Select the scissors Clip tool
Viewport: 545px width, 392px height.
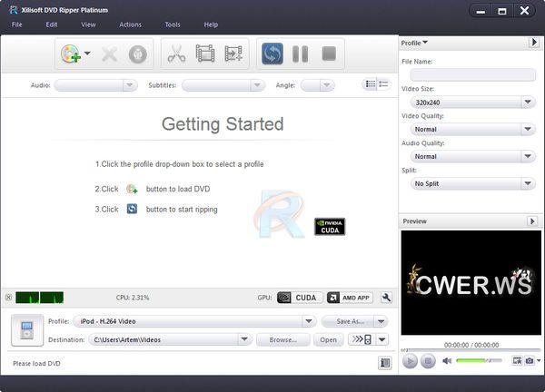click(x=176, y=54)
